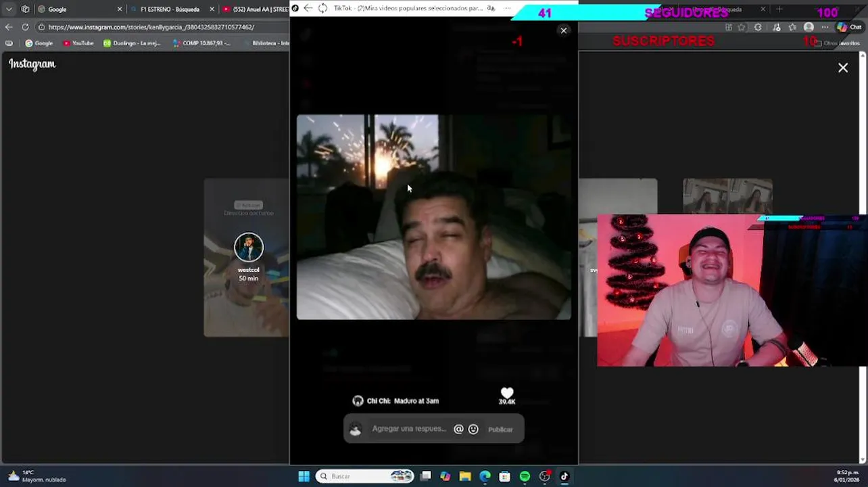Open the COMP 10.867,93 bookmark
Viewport: 868px width, 487px height.
click(x=201, y=43)
